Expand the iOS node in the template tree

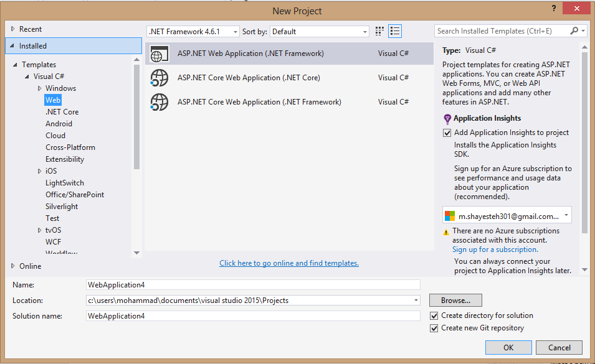tap(39, 170)
